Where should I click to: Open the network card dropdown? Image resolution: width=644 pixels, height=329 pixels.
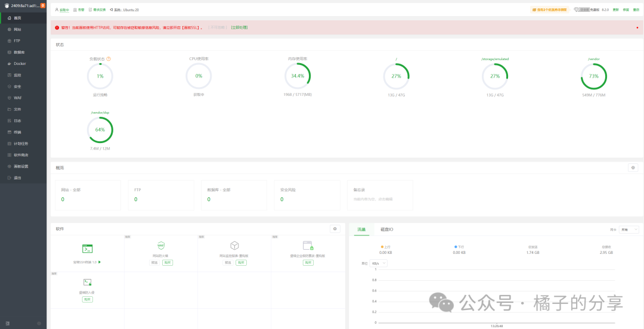(629, 229)
